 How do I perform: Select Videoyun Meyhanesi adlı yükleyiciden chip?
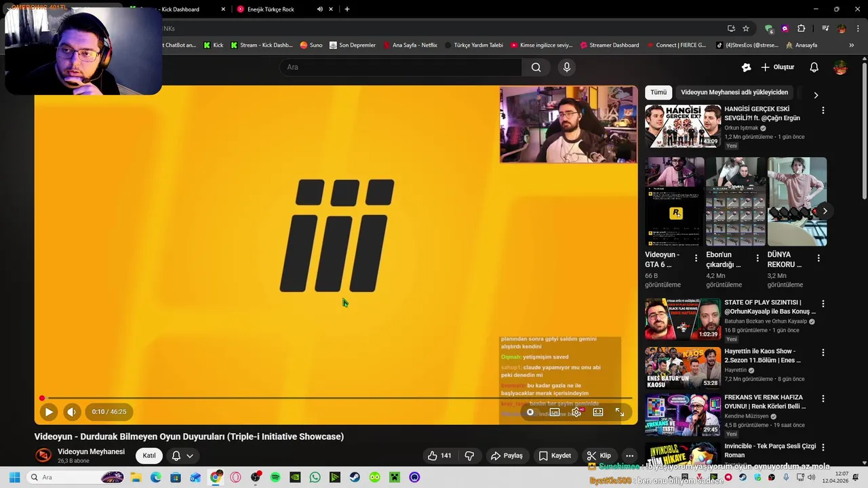pos(734,92)
